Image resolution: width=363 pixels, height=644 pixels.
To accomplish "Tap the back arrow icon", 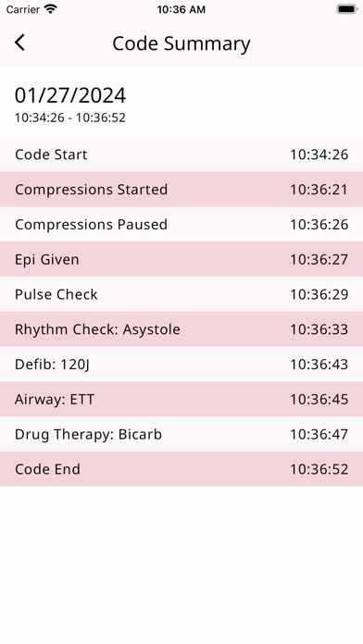I will [19, 43].
